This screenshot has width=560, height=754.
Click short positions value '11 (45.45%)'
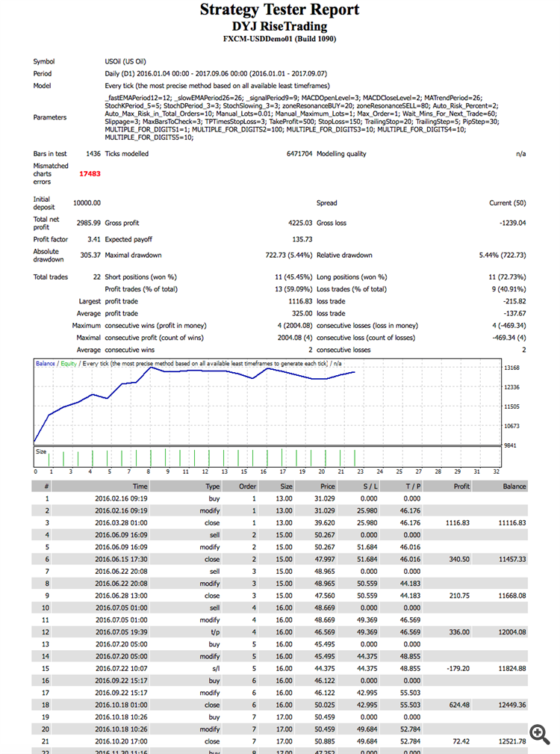(x=293, y=277)
